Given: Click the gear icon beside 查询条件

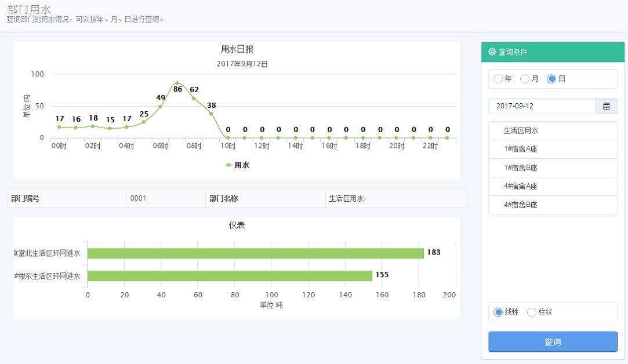Looking at the screenshot, I should [492, 52].
